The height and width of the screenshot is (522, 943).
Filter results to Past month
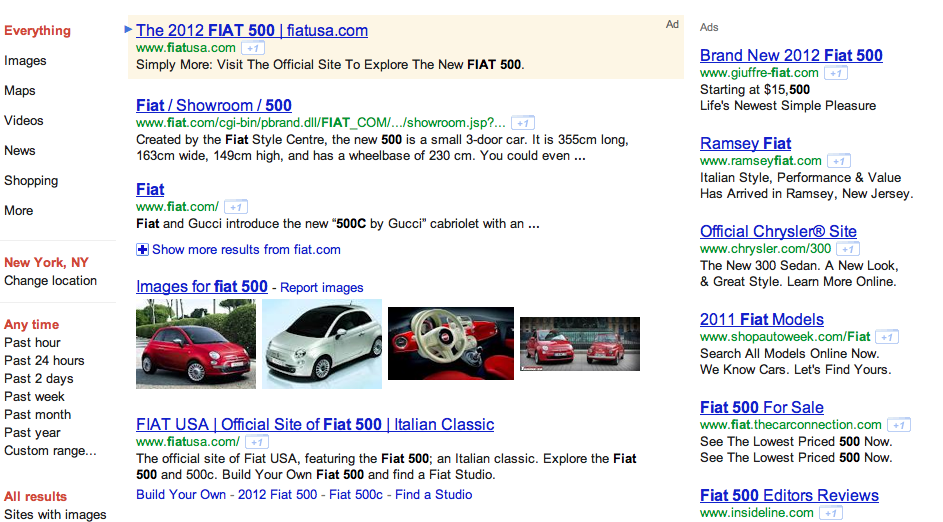pos(38,415)
